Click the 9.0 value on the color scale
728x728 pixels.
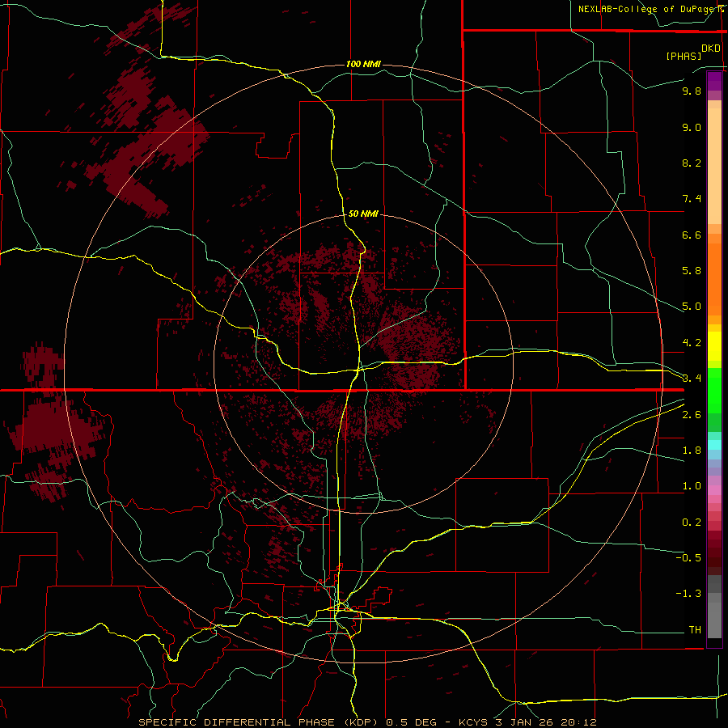pos(692,127)
